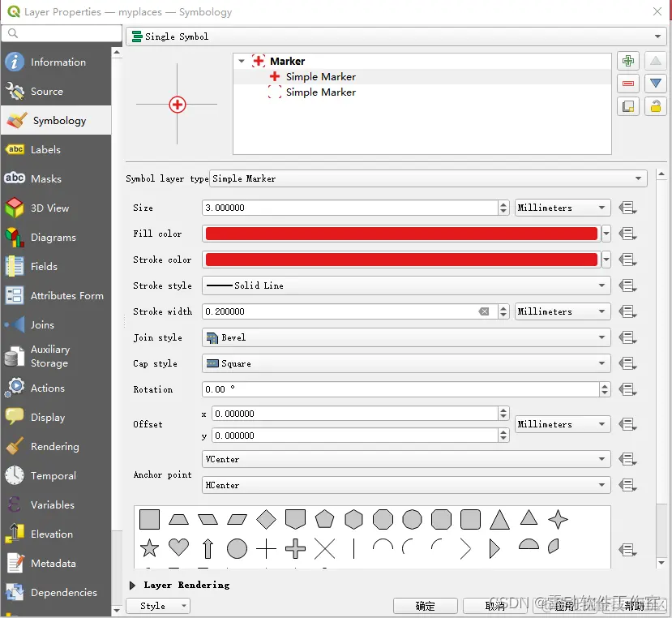Open the Stroke style Solid Line dropdown
The width and height of the screenshot is (672, 618).
pyautogui.click(x=406, y=285)
